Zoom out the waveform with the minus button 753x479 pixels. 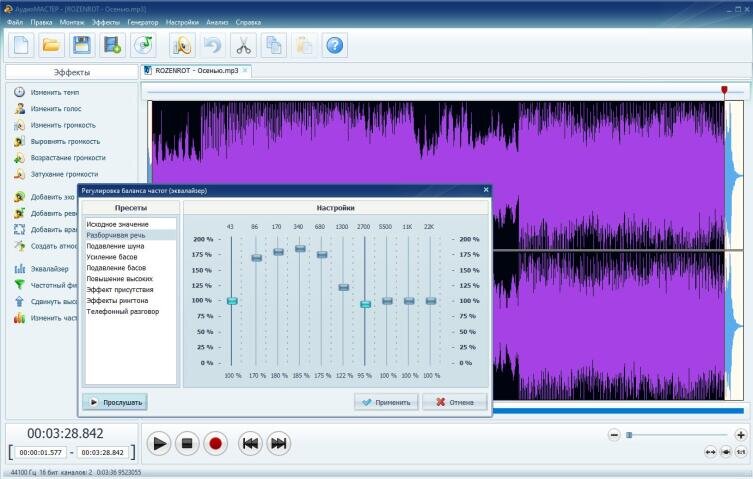click(x=614, y=435)
